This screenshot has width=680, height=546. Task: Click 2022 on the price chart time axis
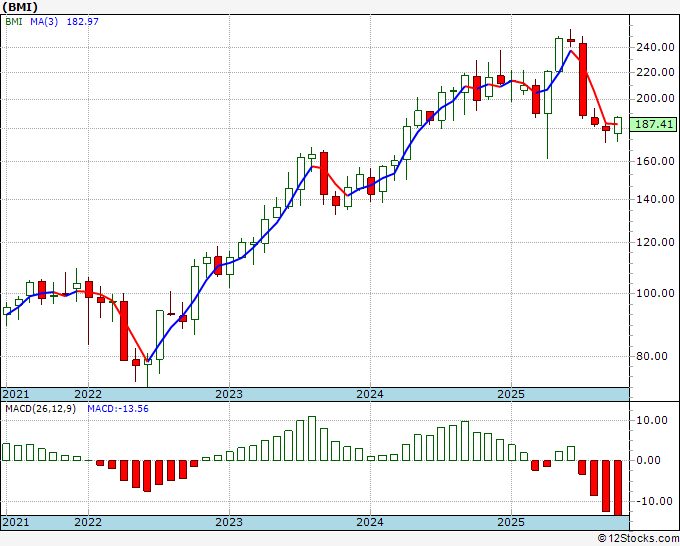click(x=88, y=394)
